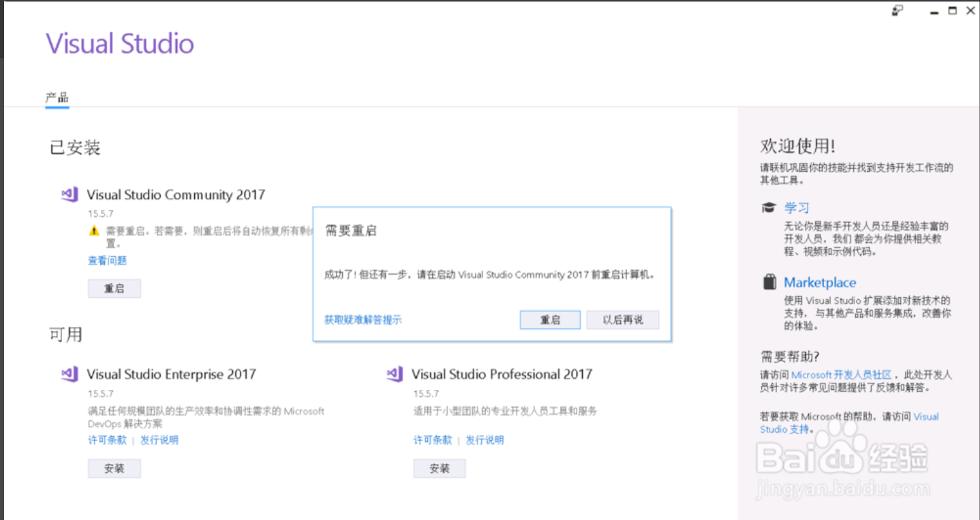Click the warning triangle beside the restart message

point(94,230)
